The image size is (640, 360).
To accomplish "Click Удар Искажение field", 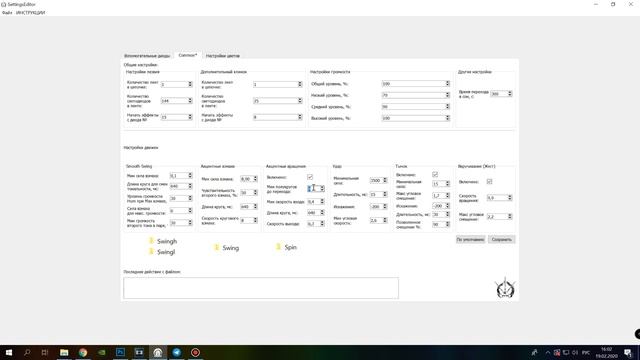I will point(378,207).
